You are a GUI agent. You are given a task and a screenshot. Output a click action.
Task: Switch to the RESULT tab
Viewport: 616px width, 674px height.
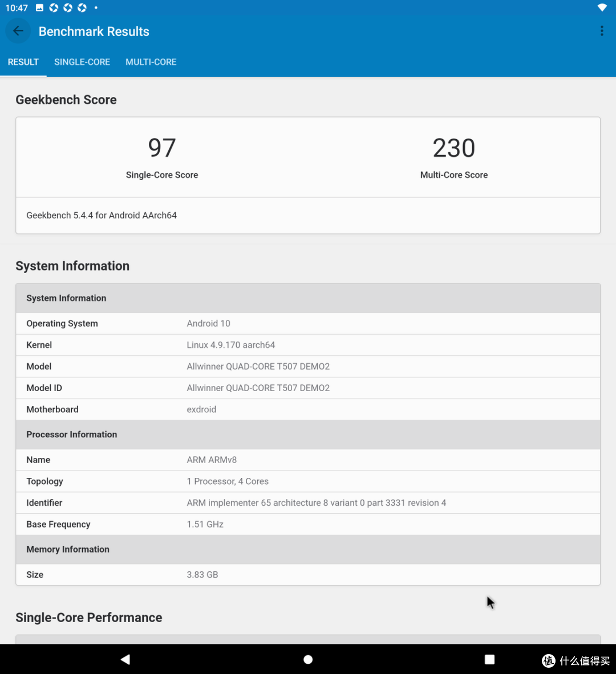pos(23,62)
